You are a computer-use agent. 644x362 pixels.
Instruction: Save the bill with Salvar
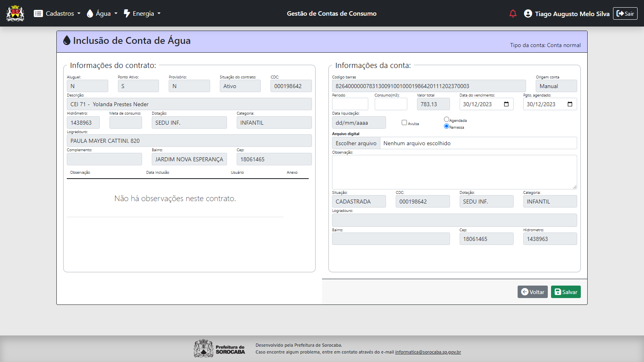(x=566, y=292)
